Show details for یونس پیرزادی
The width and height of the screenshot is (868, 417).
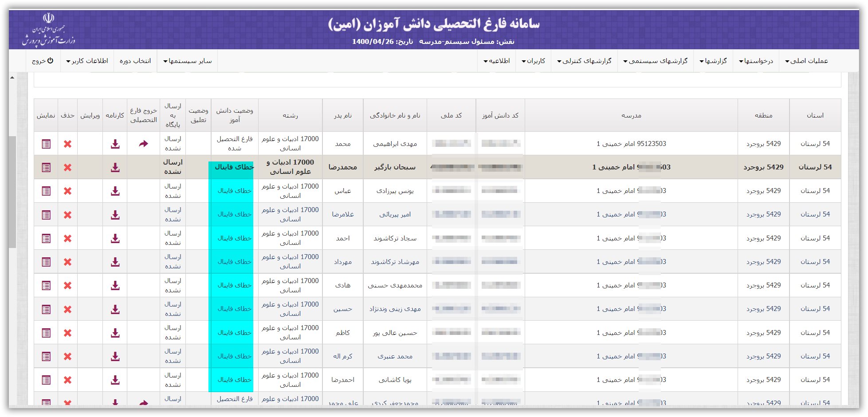pos(46,191)
